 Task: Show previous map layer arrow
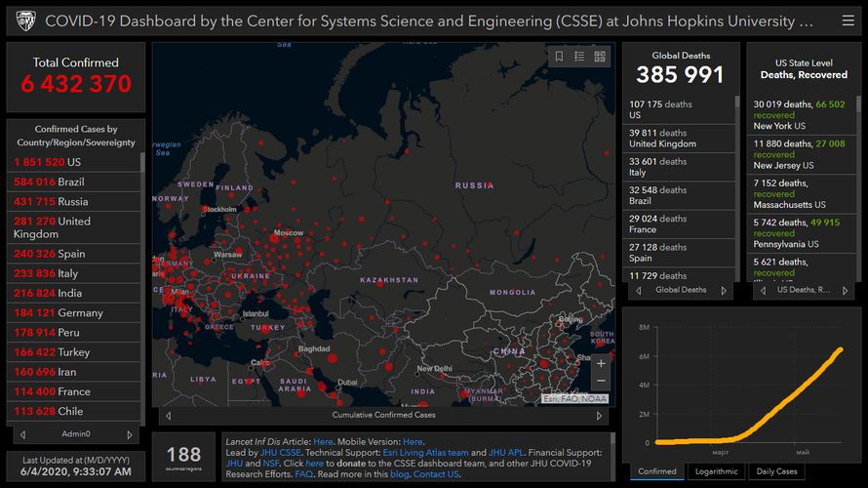pyautogui.click(x=165, y=416)
